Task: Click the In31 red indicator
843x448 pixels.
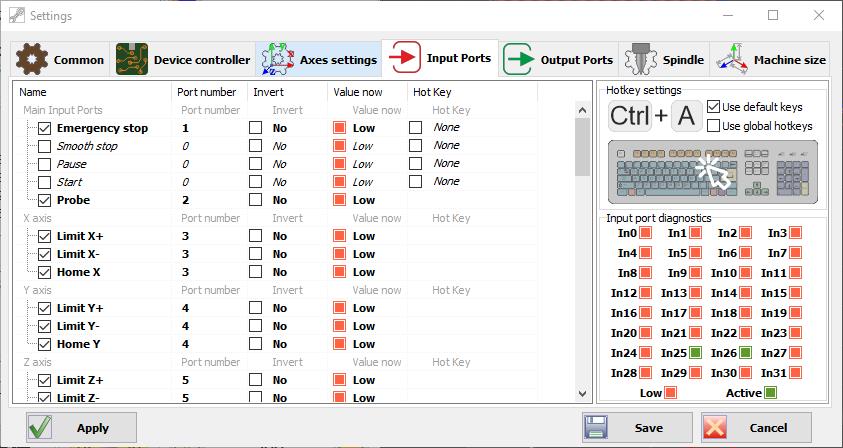Action: (796, 372)
